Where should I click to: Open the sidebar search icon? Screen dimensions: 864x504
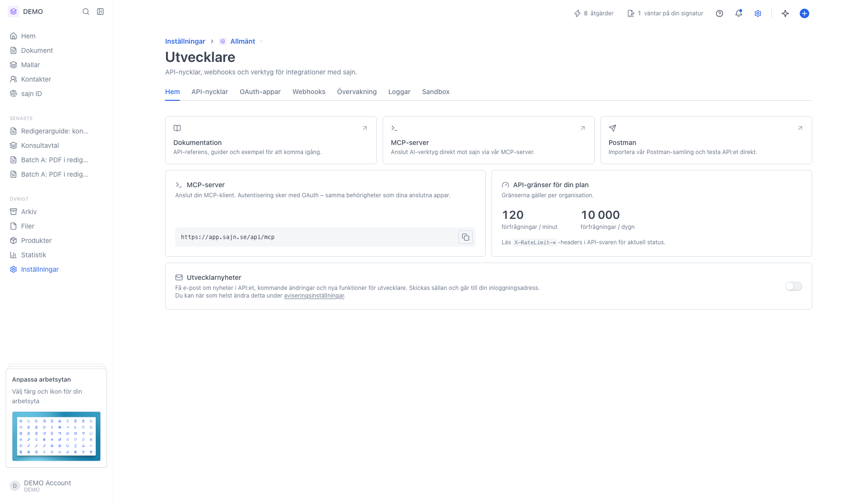point(86,12)
